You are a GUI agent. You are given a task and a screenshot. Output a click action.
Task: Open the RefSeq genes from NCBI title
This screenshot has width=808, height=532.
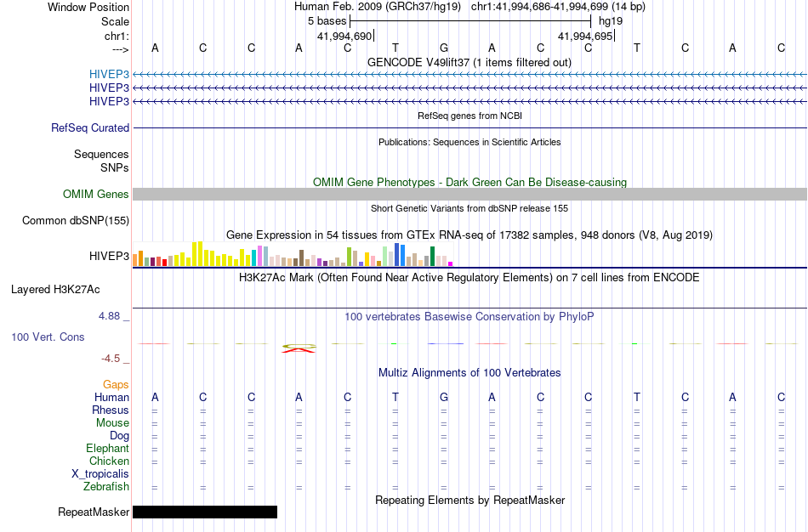469,116
